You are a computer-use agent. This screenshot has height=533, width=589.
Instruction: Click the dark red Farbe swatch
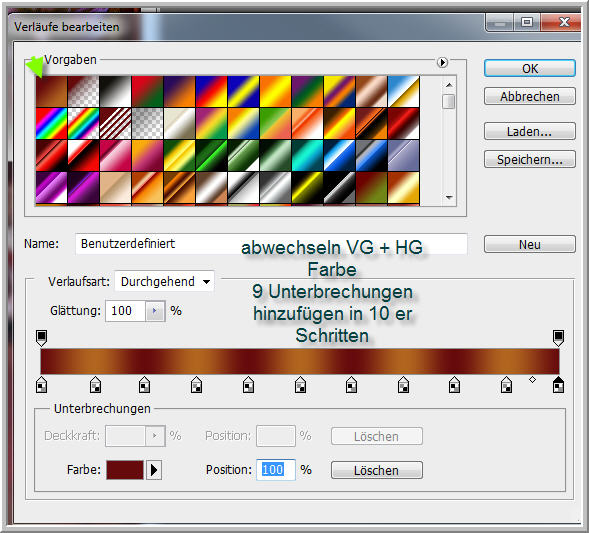[125, 470]
